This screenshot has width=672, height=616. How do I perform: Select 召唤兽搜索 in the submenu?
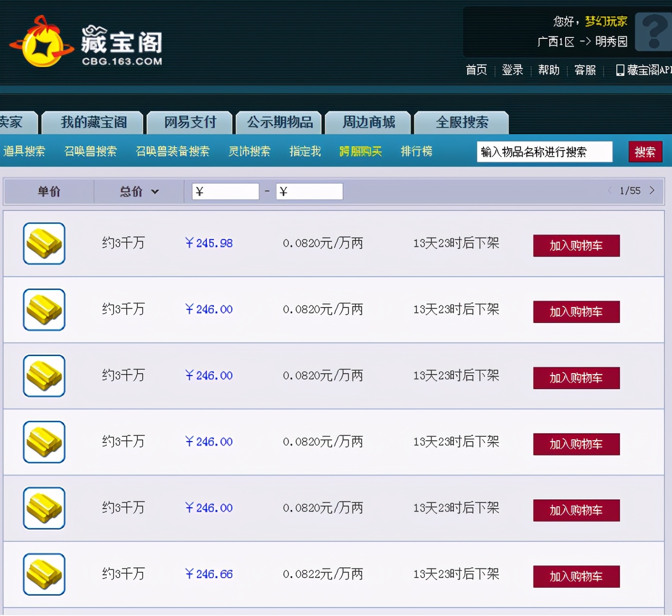pyautogui.click(x=91, y=152)
